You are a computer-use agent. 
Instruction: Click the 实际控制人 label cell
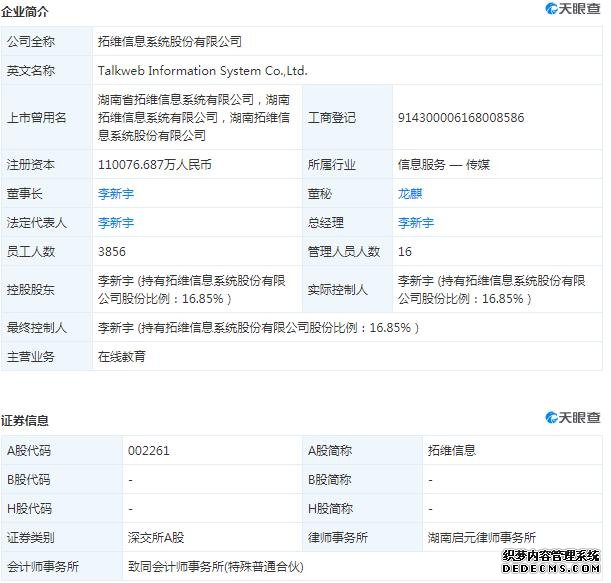[348, 290]
